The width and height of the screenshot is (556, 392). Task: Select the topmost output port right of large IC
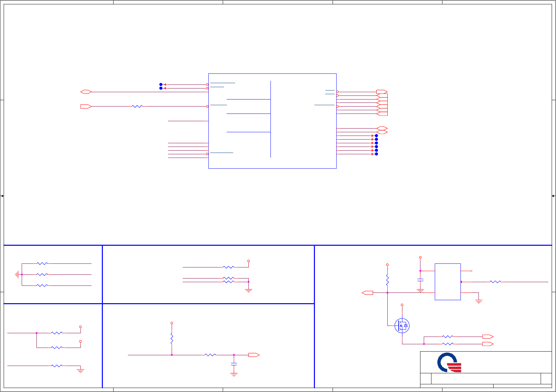[382, 92]
